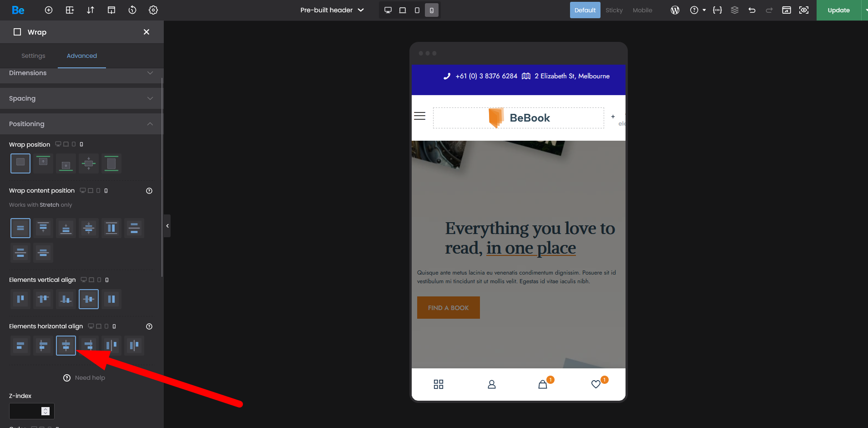The width and height of the screenshot is (868, 428).
Task: Click the FIND A BOOK button in preview
Action: tap(448, 308)
